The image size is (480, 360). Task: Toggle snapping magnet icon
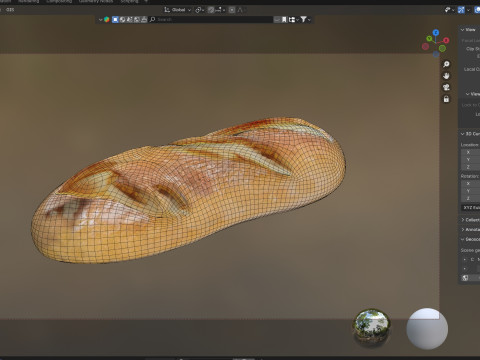[x=211, y=10]
